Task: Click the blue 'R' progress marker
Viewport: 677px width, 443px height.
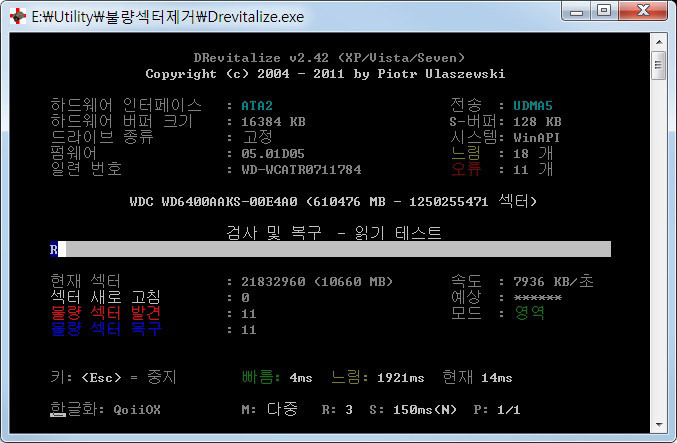Action: [x=54, y=249]
